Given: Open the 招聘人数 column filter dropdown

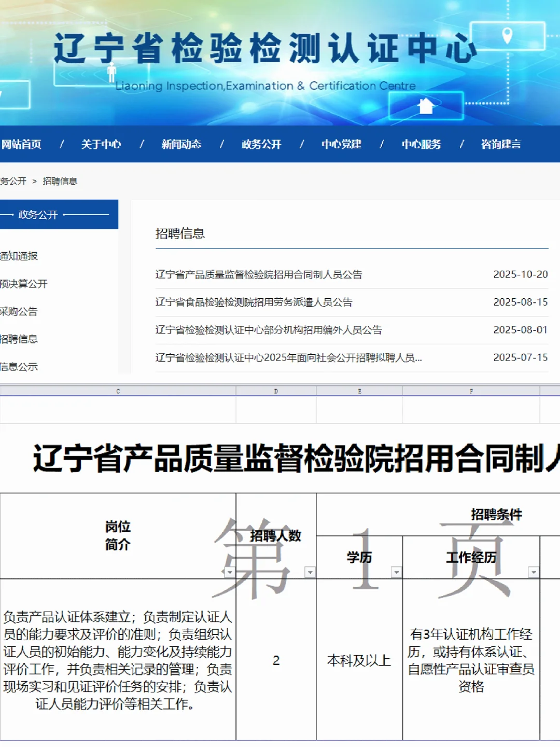Looking at the screenshot, I should [310, 572].
